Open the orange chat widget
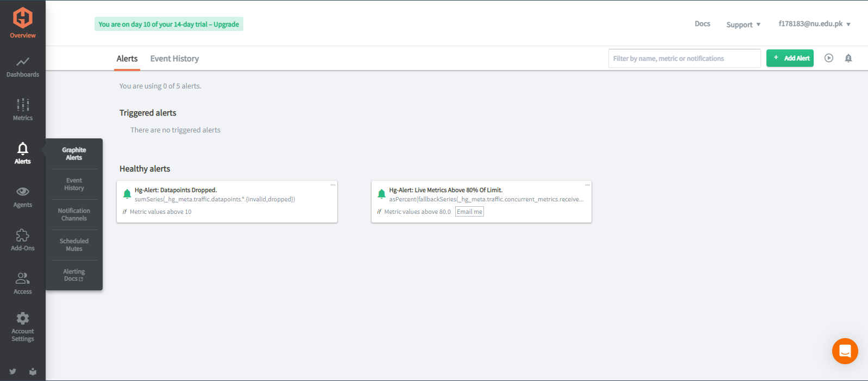Viewport: 868px width, 381px height. 845,351
